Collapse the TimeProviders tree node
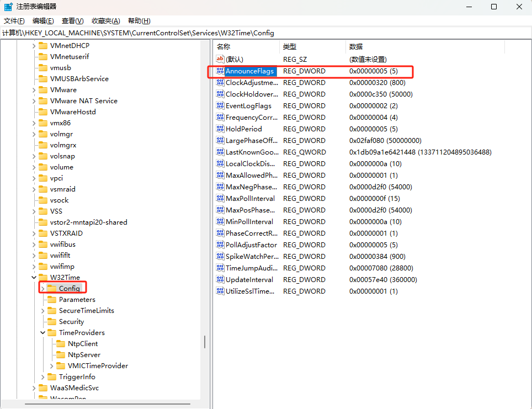This screenshot has height=409, width=532. point(42,333)
